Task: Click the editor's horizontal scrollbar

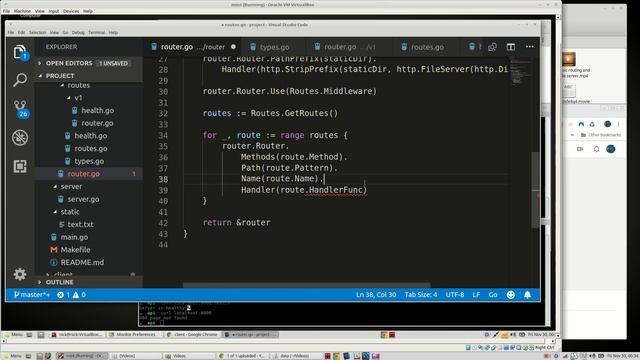Action: pyautogui.click(x=307, y=285)
